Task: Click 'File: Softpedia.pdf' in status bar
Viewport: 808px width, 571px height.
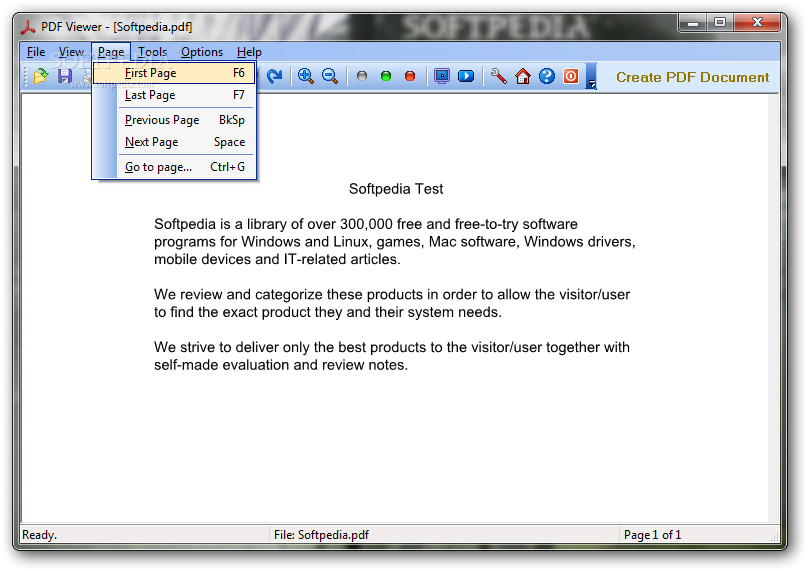Action: [321, 535]
